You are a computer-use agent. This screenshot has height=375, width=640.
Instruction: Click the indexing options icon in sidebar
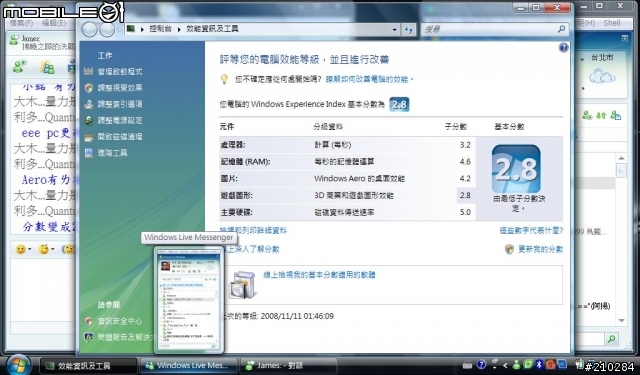(89, 104)
